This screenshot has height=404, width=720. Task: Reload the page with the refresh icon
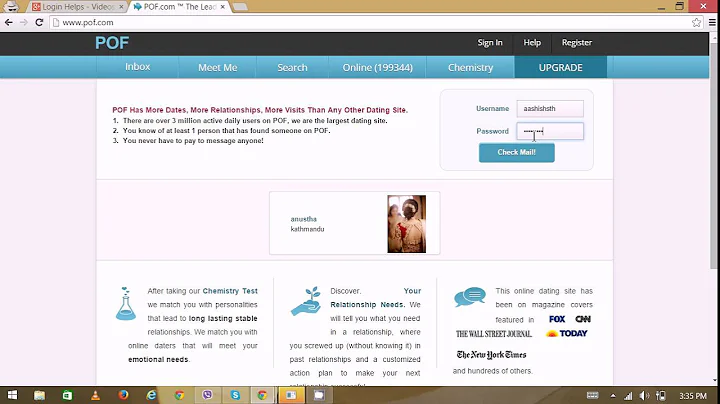tap(39, 22)
